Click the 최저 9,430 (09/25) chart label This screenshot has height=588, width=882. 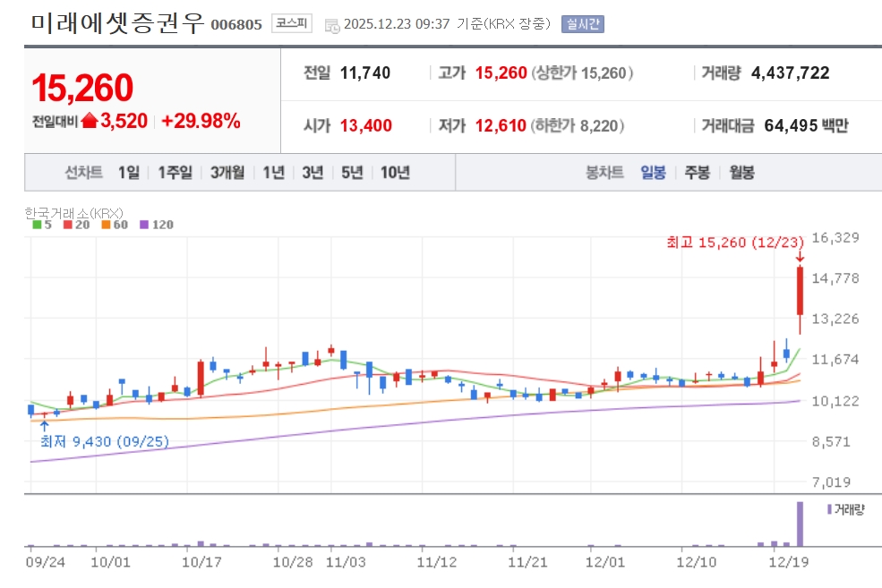(x=105, y=441)
